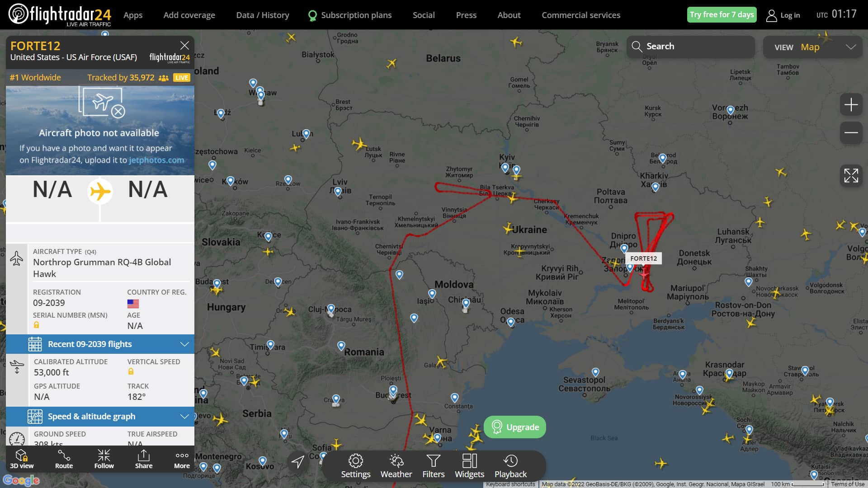Click the UTC 01:17 clock
The image size is (868, 488).
pos(836,14)
